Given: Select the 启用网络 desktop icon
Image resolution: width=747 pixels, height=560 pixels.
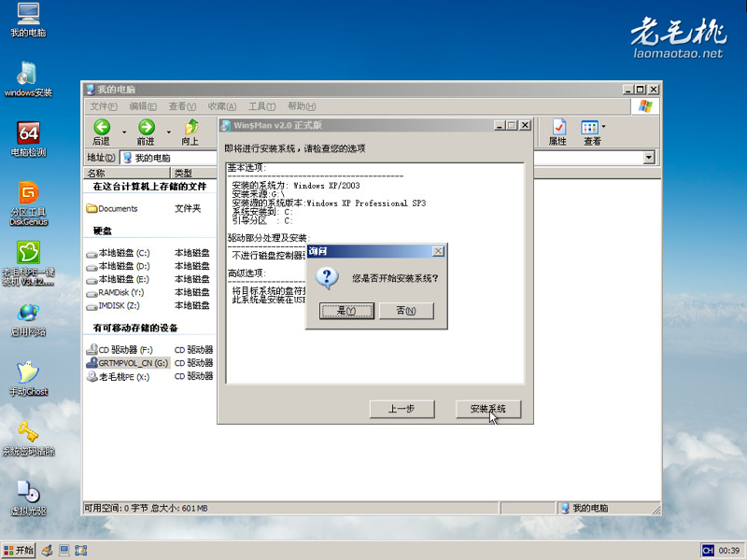Looking at the screenshot, I should tap(28, 319).
